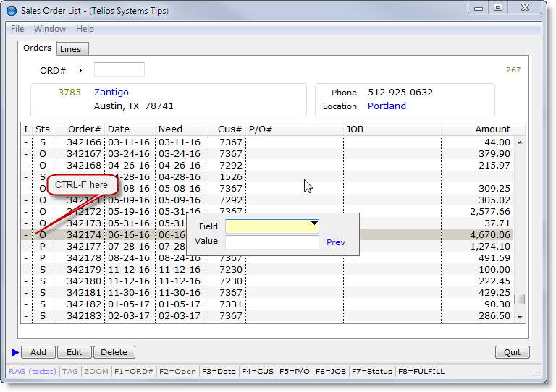Image resolution: width=556 pixels, height=392 pixels.
Task: Click the blue arrow beside Add button
Action: point(15,352)
